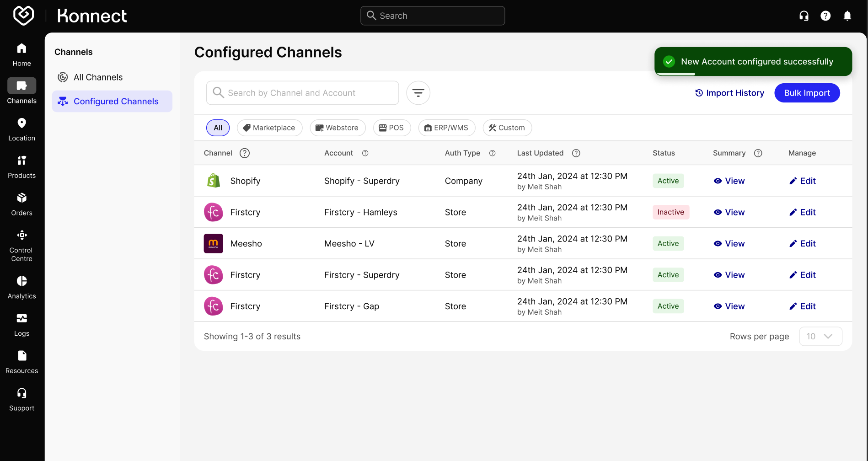Image resolution: width=868 pixels, height=461 pixels.
Task: View summary for Meesho - LV
Action: pos(729,243)
